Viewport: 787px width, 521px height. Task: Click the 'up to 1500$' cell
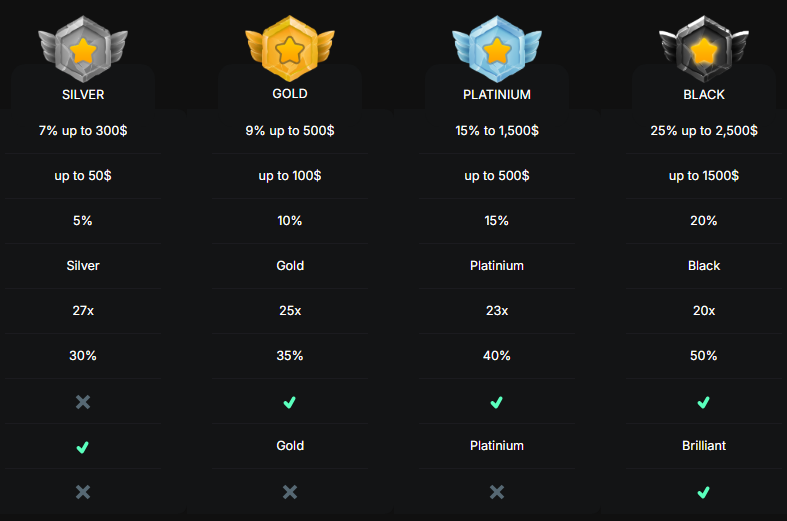(704, 176)
